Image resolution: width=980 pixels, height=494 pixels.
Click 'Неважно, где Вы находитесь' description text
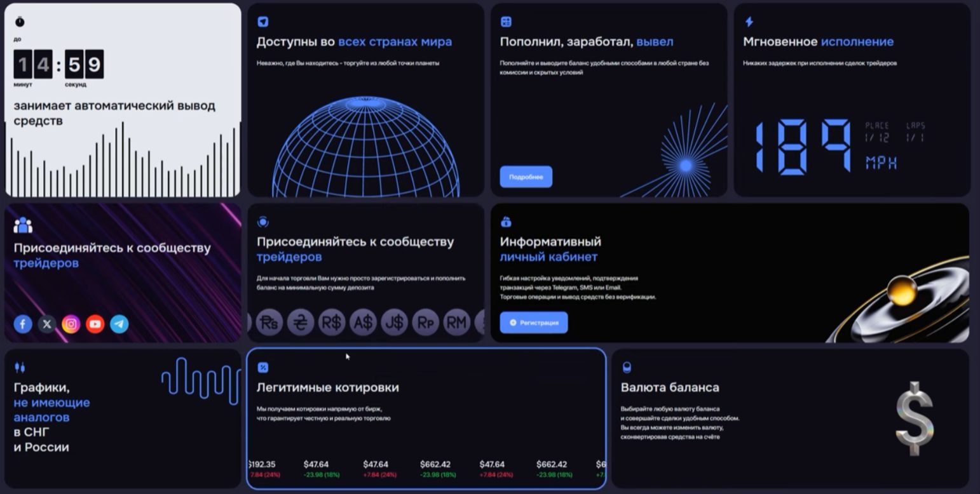click(348, 63)
